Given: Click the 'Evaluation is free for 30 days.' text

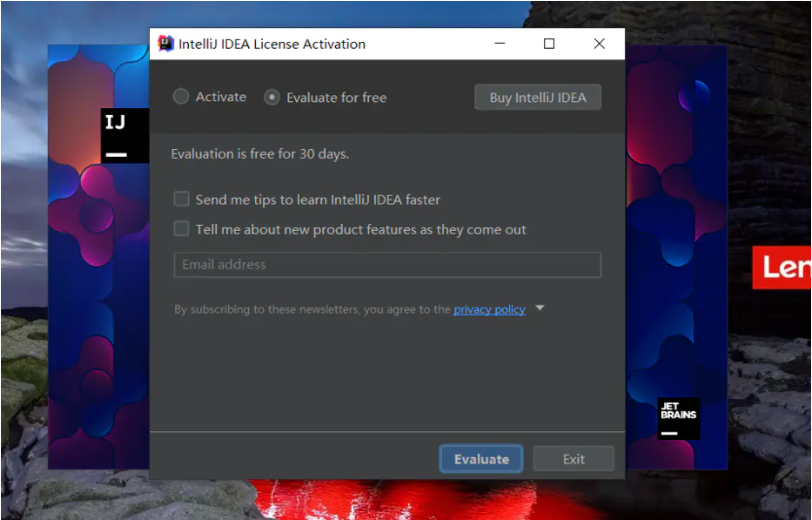Looking at the screenshot, I should [x=260, y=154].
